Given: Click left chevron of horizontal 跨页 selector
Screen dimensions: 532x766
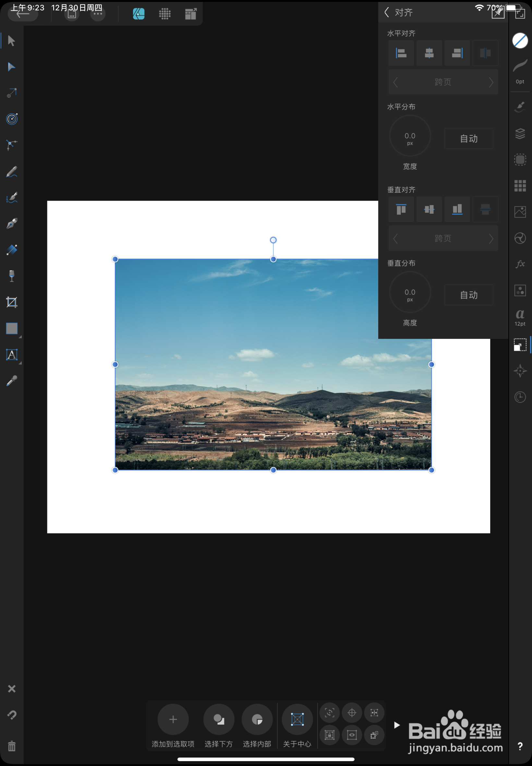Looking at the screenshot, I should pyautogui.click(x=396, y=82).
